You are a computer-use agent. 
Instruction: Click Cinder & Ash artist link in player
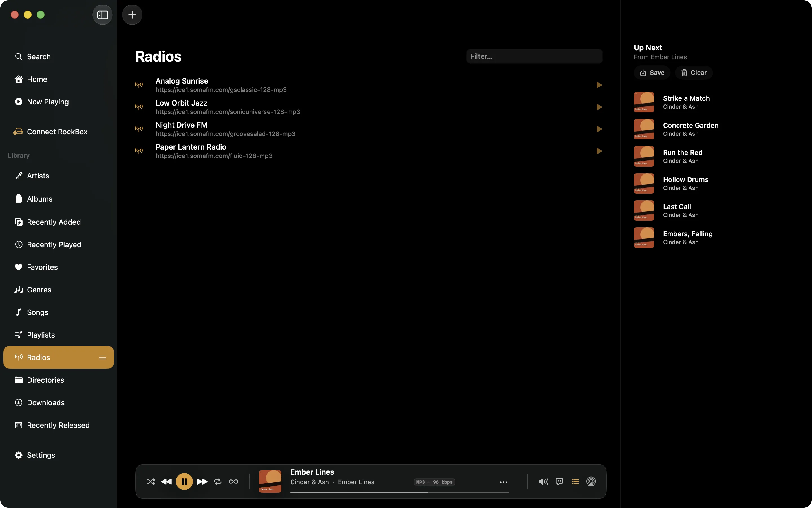[x=309, y=482]
